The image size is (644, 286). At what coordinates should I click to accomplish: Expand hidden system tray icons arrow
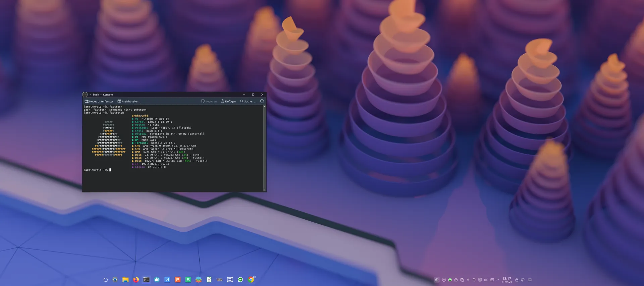(498, 279)
